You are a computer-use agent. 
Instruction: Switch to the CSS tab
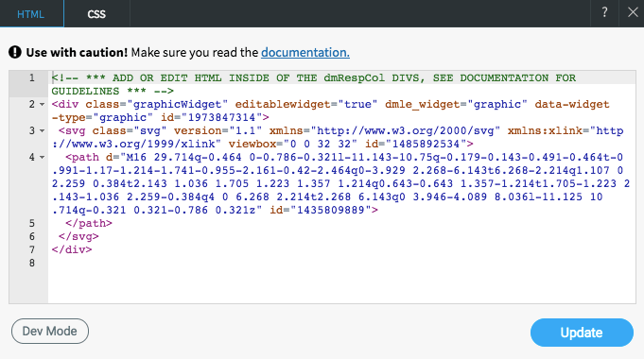[x=96, y=14]
